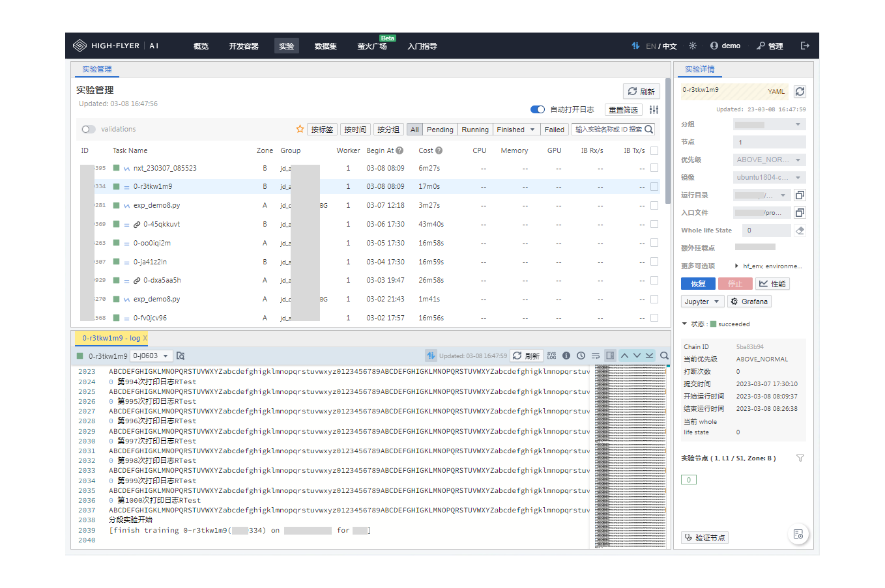
Task: Open the 萤火广场 Beta nav item
Action: click(372, 46)
